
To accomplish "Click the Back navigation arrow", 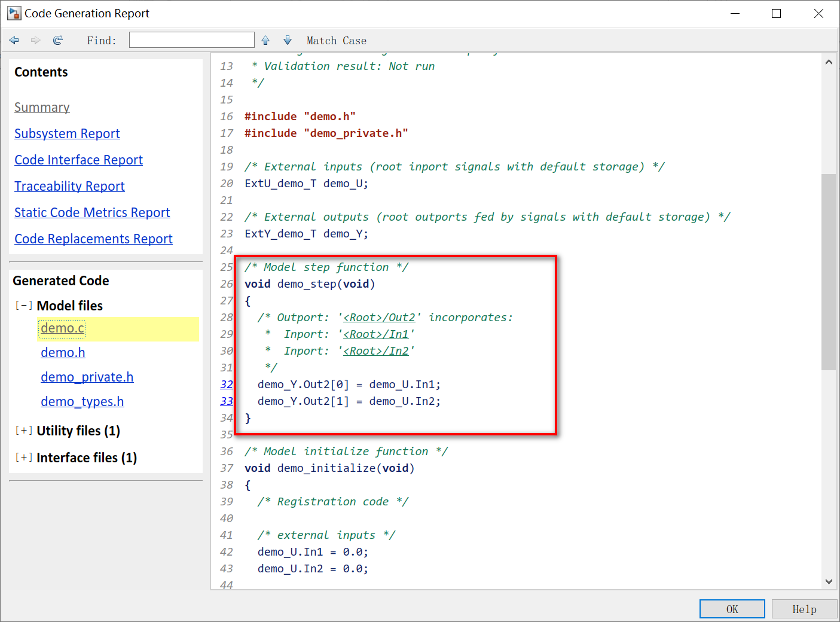I will click(x=14, y=40).
